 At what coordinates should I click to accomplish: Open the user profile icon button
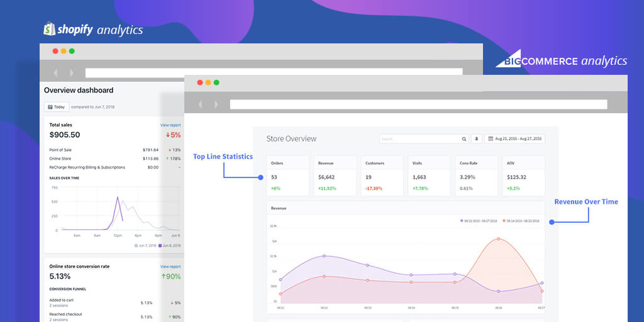click(x=477, y=139)
